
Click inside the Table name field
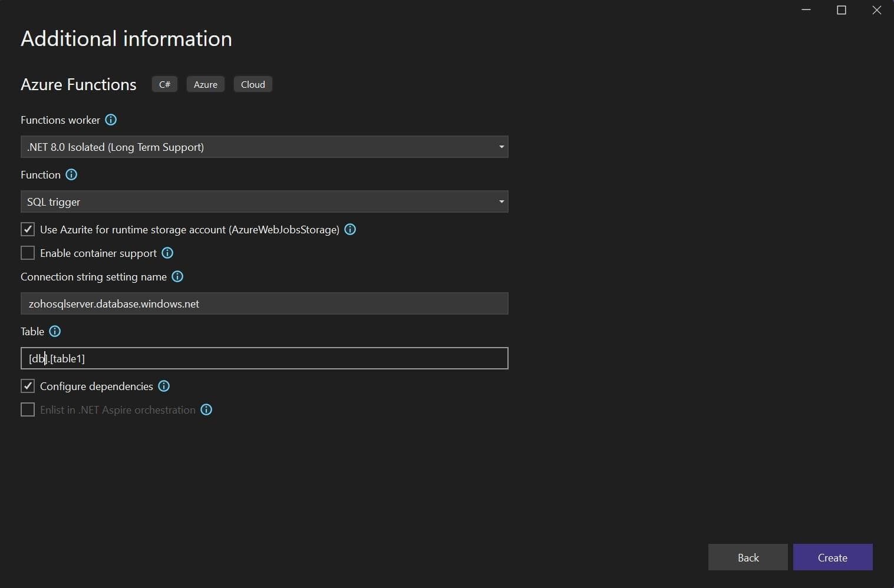coord(264,358)
